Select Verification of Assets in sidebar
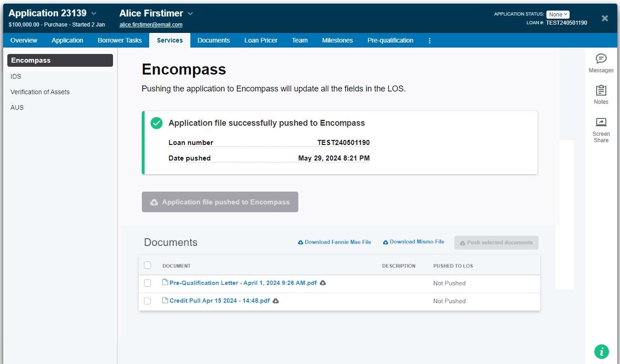This screenshot has height=364, width=620. coord(40,92)
